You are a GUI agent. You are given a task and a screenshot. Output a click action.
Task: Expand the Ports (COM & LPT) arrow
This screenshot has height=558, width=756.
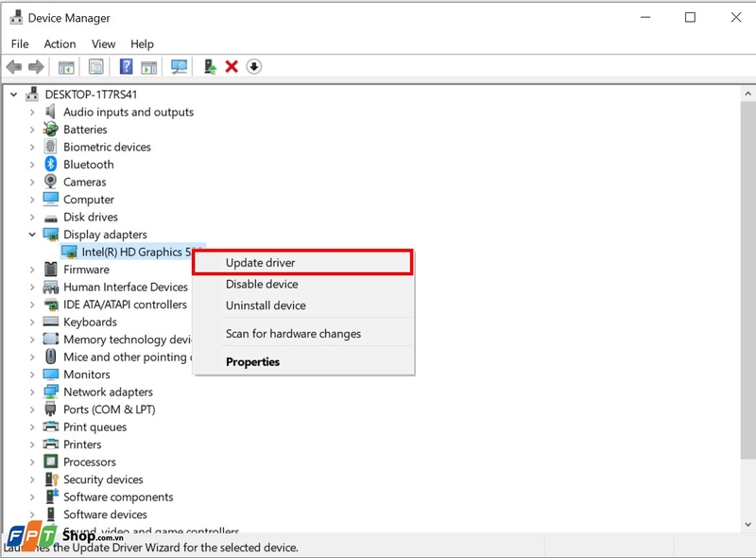pos(32,410)
